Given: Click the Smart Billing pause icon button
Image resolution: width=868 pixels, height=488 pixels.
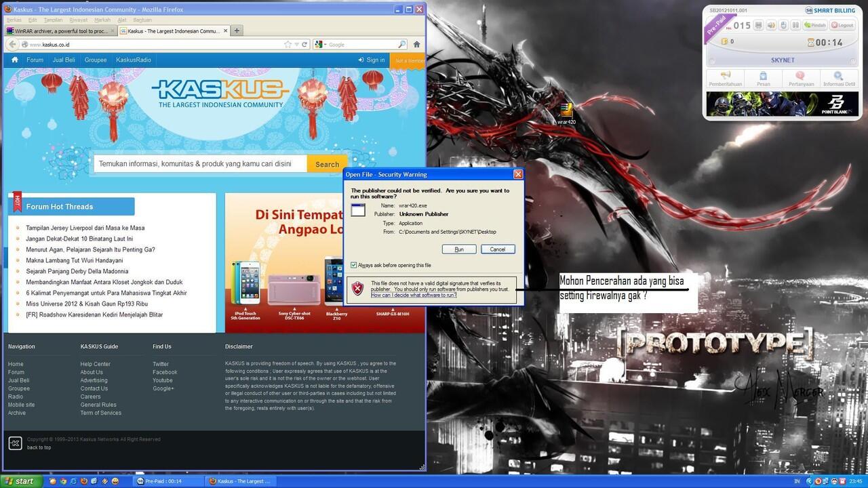Looking at the screenshot, I should [x=795, y=25].
